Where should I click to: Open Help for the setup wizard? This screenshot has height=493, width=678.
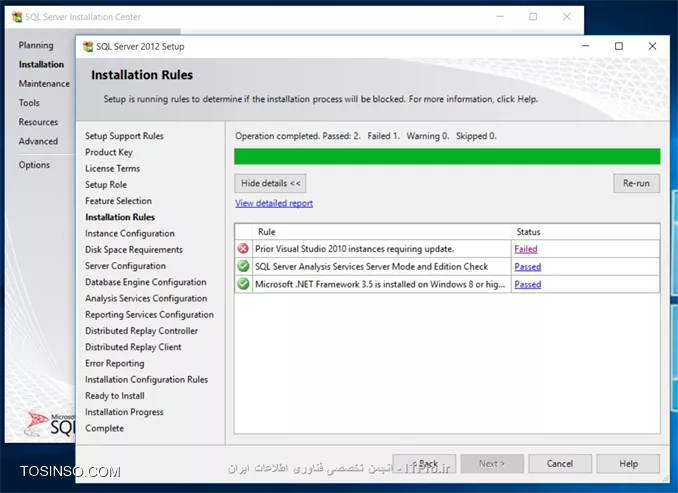pyautogui.click(x=628, y=464)
